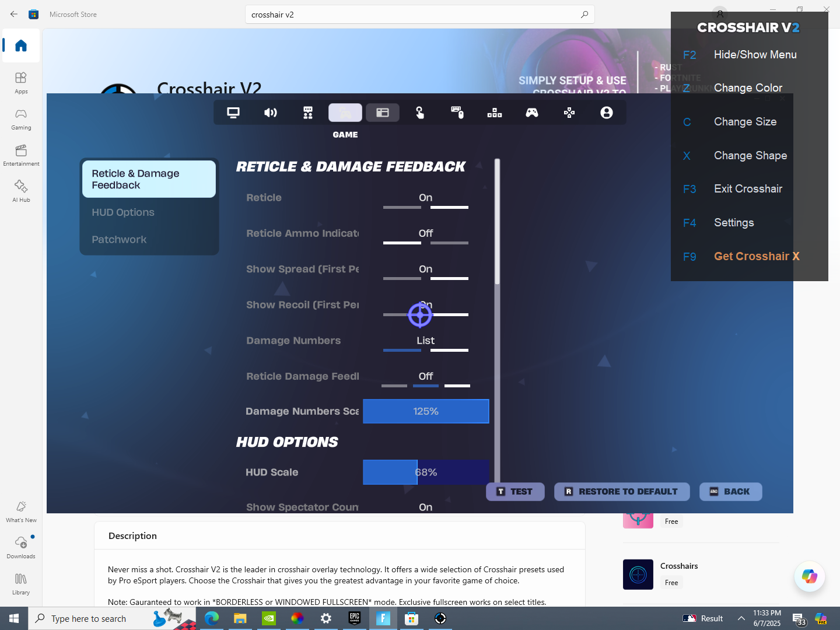Toggle the Reticle Ammo Indicator setting
Viewport: 840px width, 630px height.
point(426,236)
